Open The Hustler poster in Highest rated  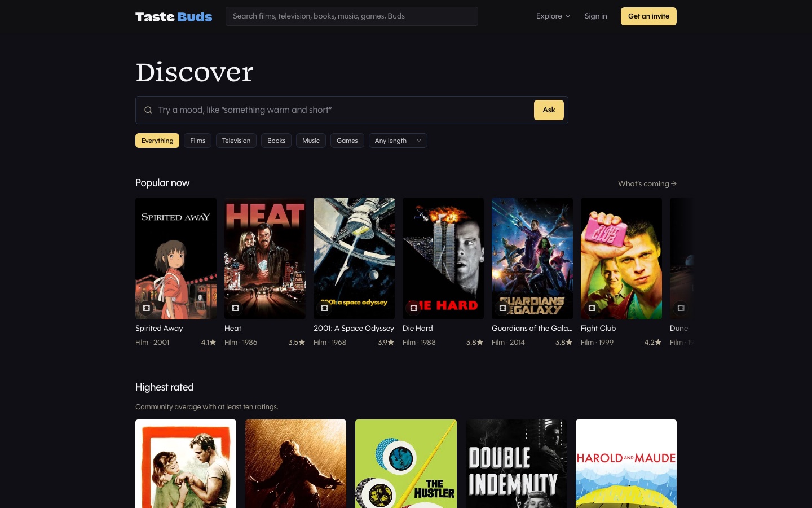click(x=406, y=464)
